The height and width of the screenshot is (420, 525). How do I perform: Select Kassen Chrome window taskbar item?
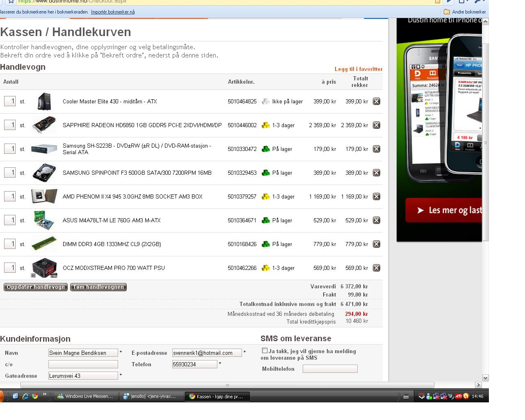click(x=217, y=396)
